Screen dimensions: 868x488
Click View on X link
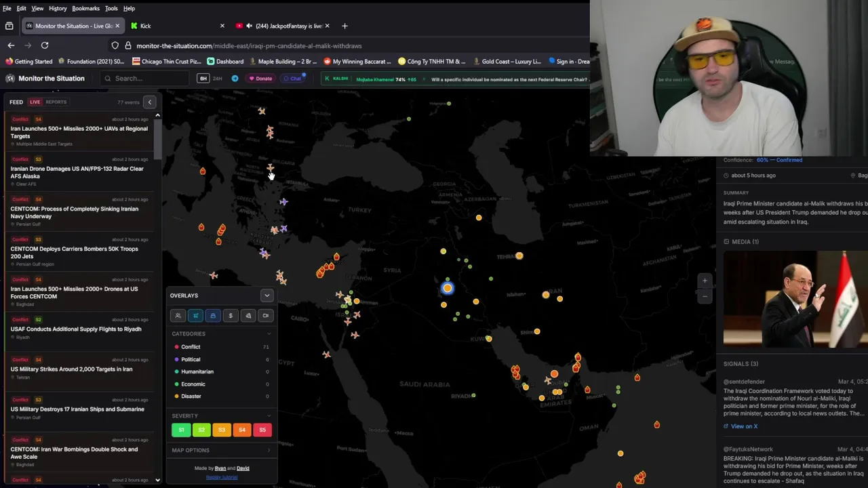click(x=740, y=426)
